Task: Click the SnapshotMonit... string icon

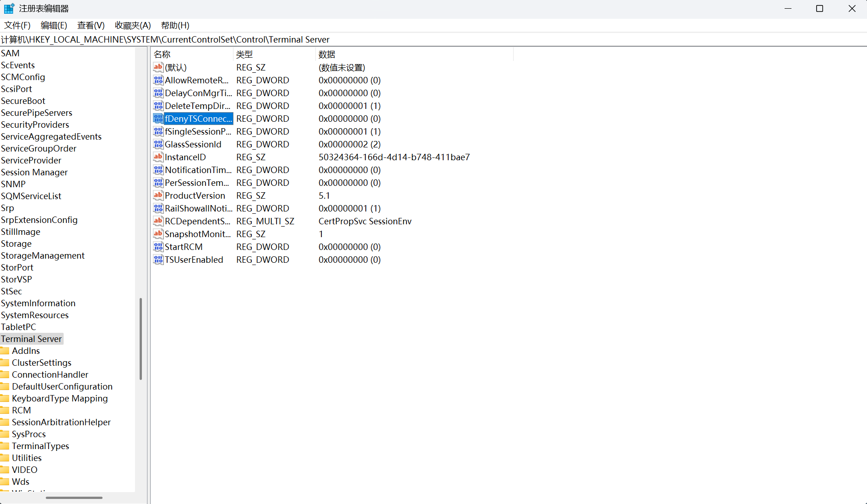Action: (x=158, y=234)
